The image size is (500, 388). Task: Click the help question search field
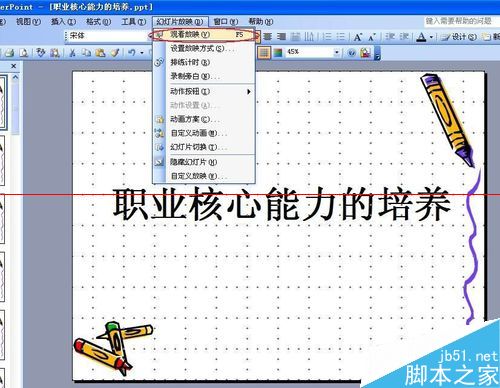pyautogui.click(x=462, y=21)
